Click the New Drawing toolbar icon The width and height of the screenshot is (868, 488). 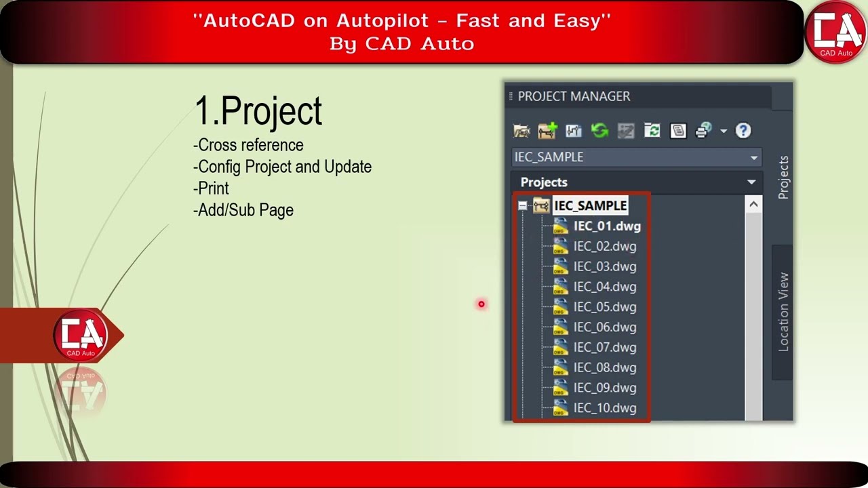click(x=574, y=130)
